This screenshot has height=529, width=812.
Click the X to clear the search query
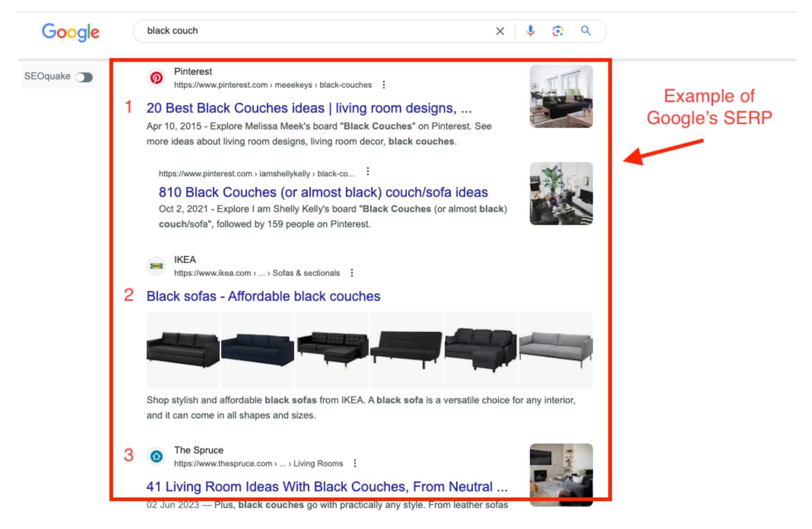click(500, 31)
